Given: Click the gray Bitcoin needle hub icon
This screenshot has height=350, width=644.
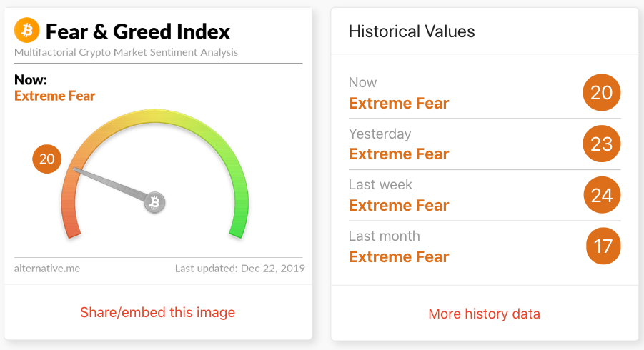Looking at the screenshot, I should pos(155,202).
